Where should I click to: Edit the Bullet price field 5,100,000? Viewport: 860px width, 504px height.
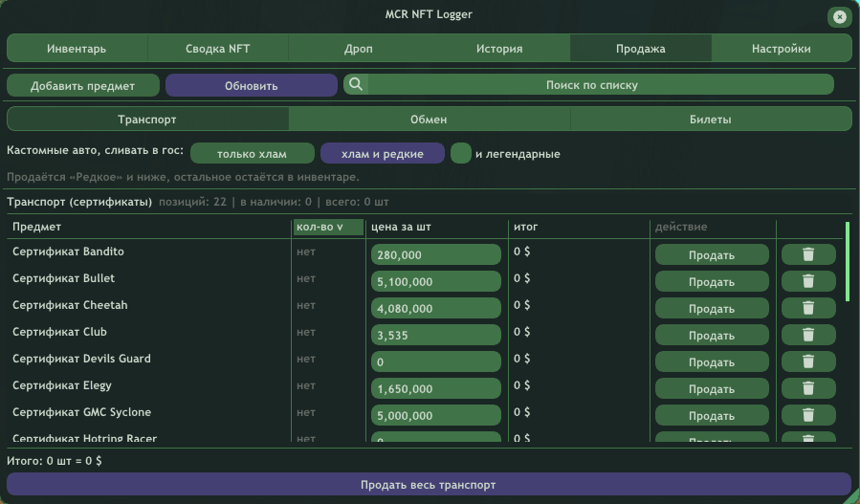tap(436, 281)
